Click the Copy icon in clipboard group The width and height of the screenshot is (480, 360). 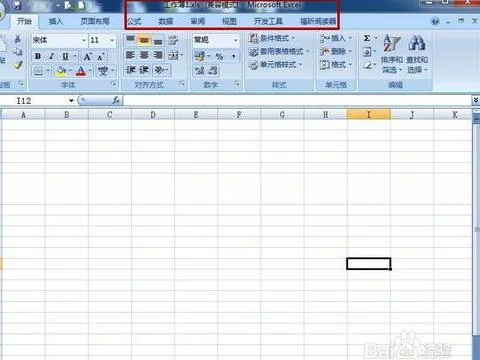point(17,52)
